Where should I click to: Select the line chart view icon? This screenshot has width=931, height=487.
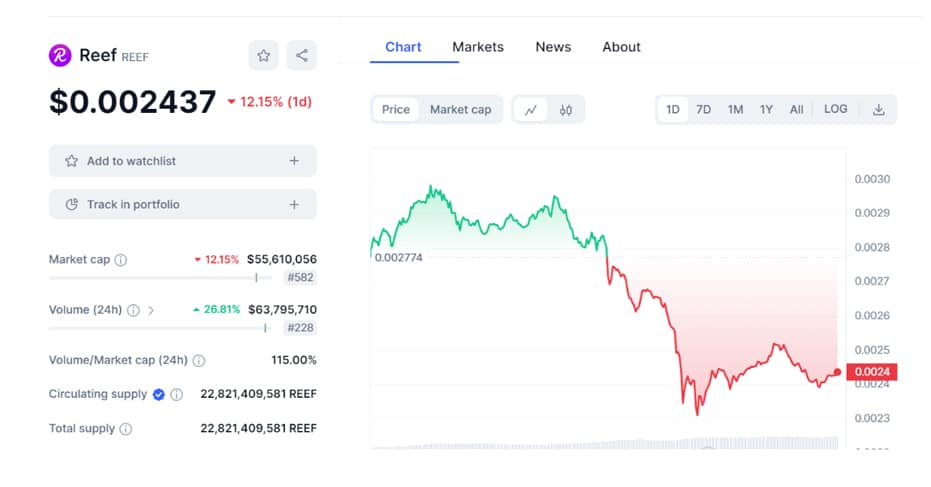530,110
